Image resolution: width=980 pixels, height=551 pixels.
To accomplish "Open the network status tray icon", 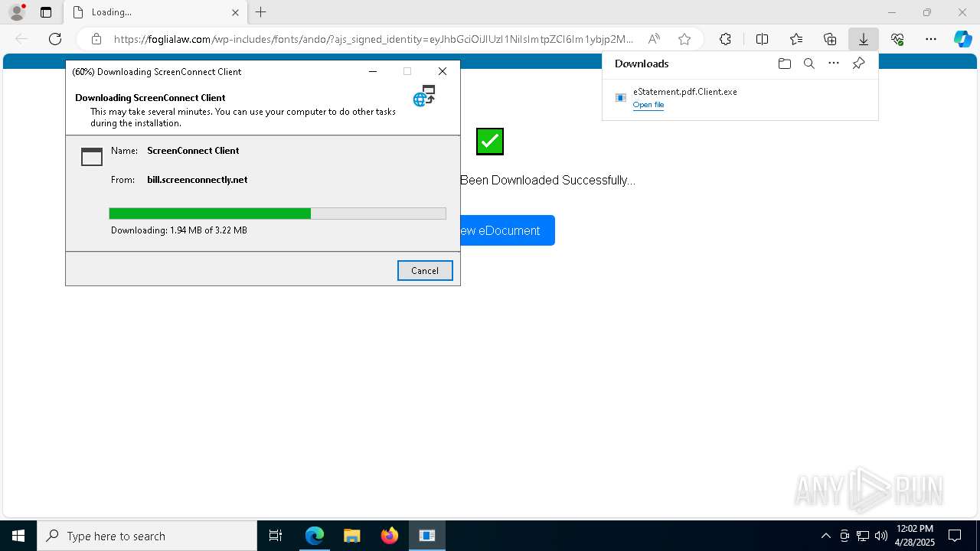I will pyautogui.click(x=863, y=536).
